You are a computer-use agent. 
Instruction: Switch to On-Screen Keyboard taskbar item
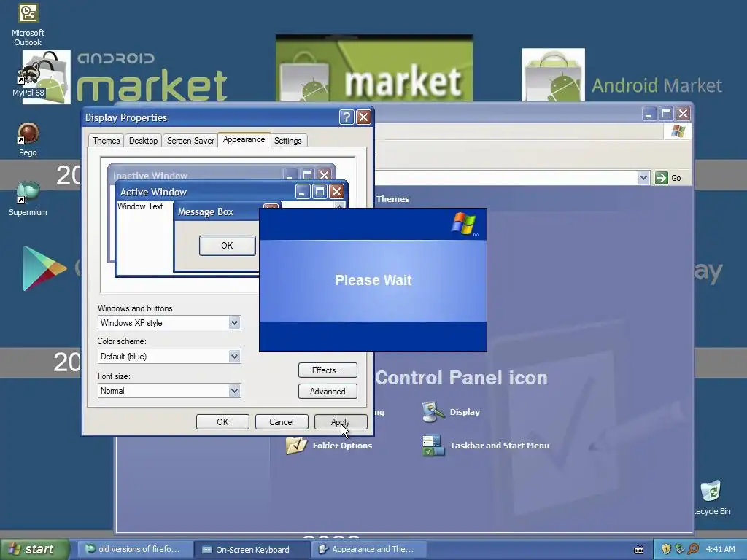click(x=252, y=549)
